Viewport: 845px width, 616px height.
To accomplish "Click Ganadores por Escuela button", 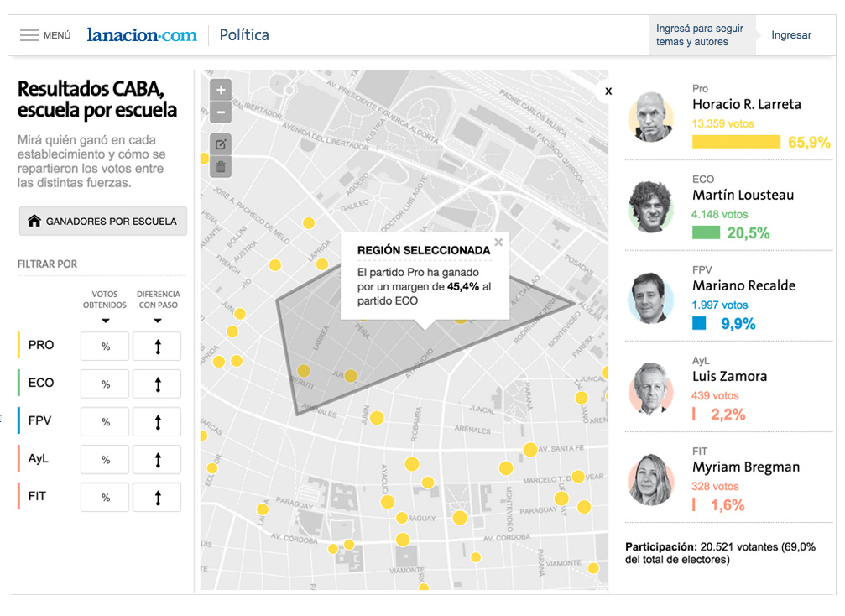I will [x=102, y=222].
